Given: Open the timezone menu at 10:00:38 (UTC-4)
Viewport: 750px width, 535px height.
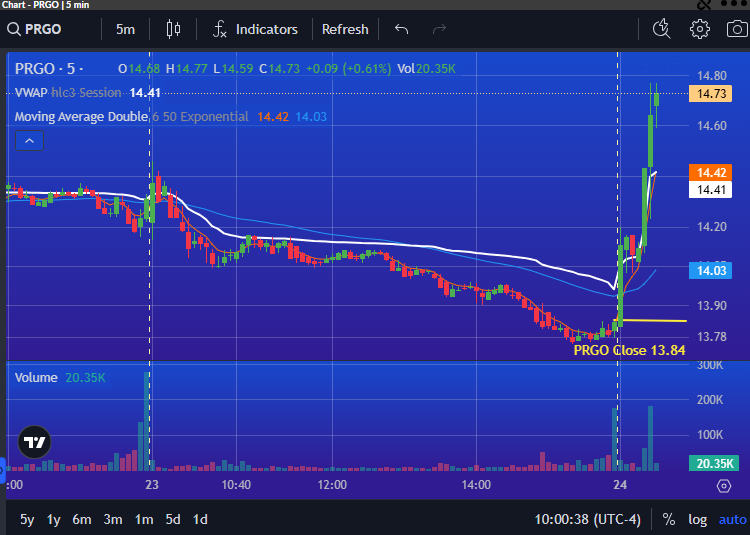Looking at the screenshot, I should click(587, 519).
